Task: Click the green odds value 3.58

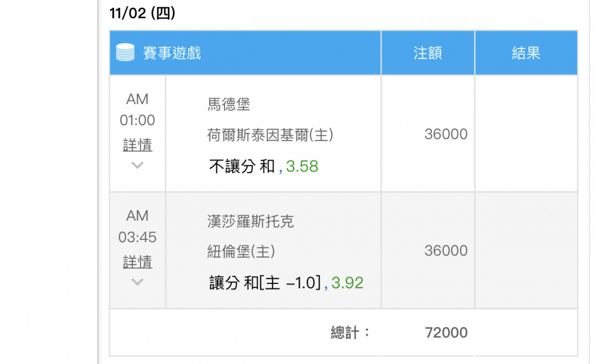Action: click(x=302, y=167)
